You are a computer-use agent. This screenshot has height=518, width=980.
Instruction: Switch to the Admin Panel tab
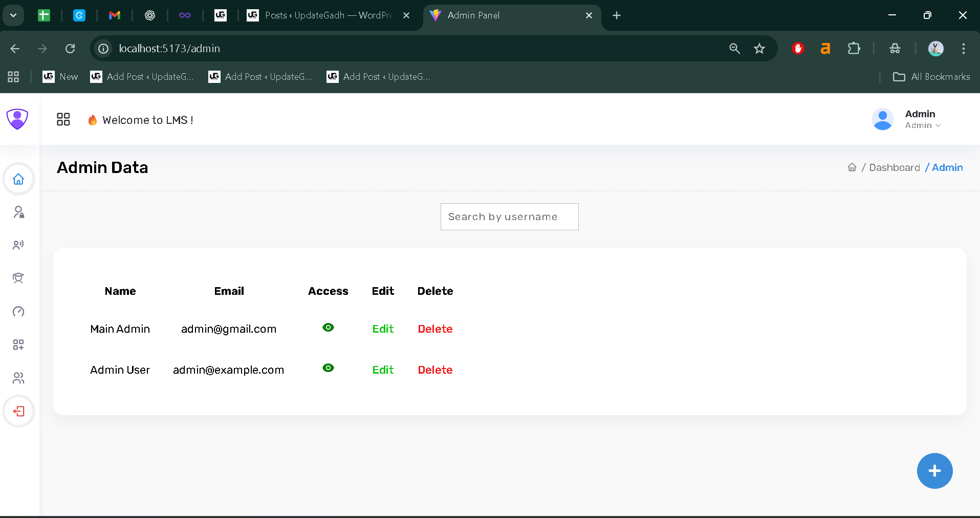tap(491, 15)
